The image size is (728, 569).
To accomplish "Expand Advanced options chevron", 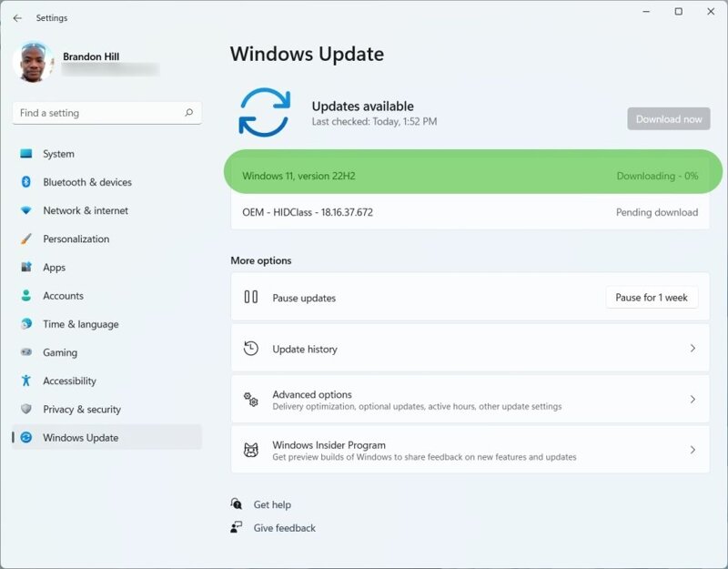I will click(693, 400).
